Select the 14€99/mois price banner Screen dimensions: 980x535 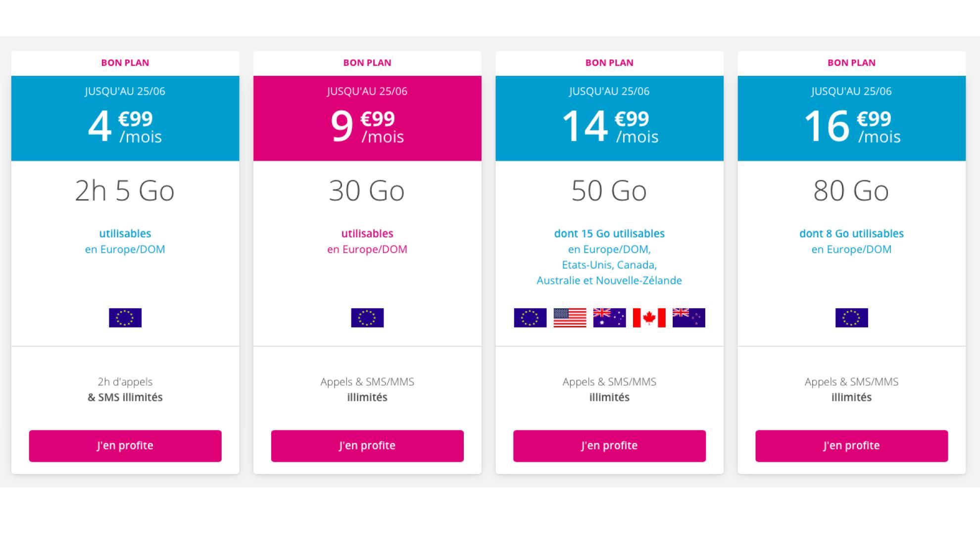[x=609, y=118]
